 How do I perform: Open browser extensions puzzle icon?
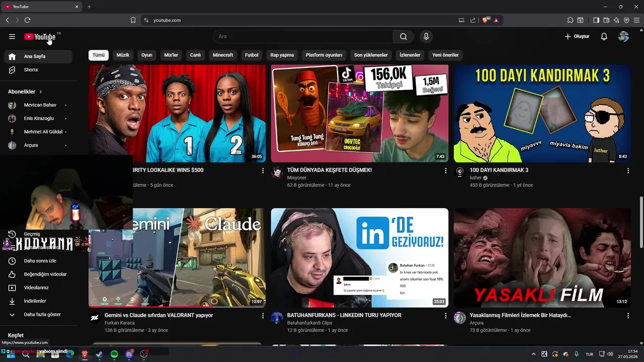tap(570, 20)
